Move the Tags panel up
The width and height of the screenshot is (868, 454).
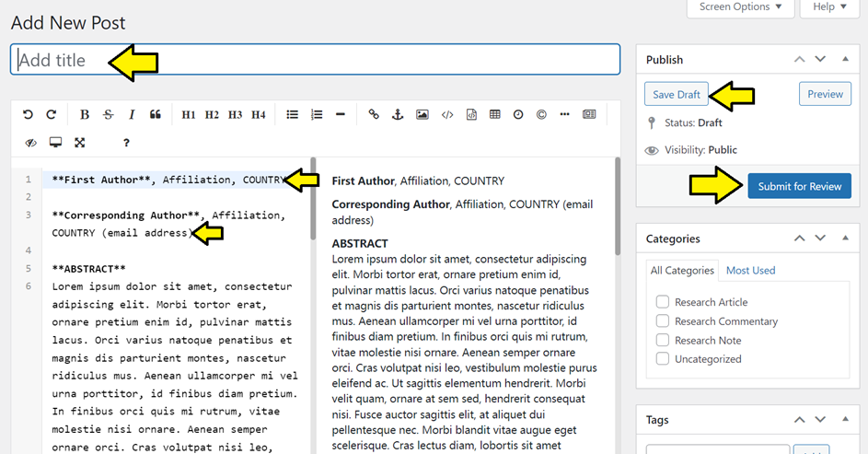pyautogui.click(x=799, y=419)
